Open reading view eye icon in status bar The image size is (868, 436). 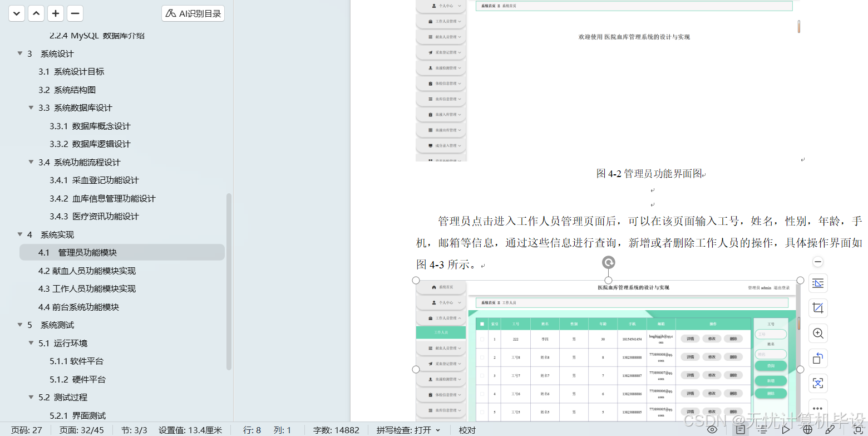click(713, 429)
